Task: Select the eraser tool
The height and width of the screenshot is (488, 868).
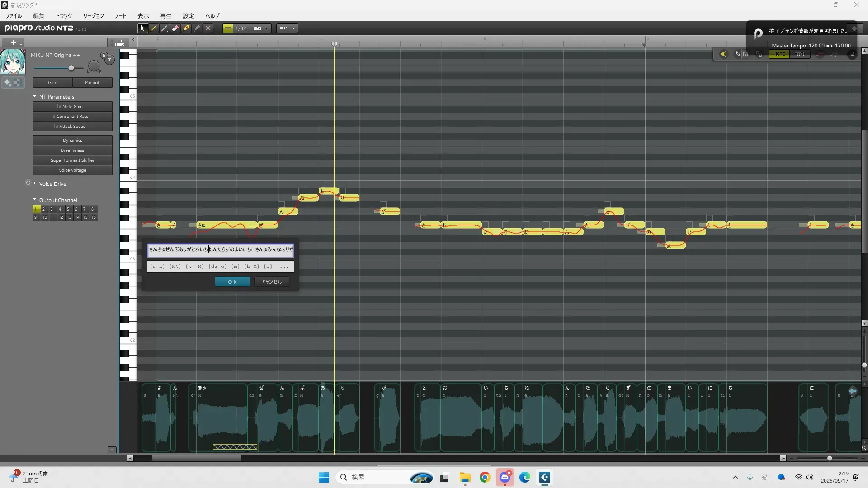Action: pos(175,28)
